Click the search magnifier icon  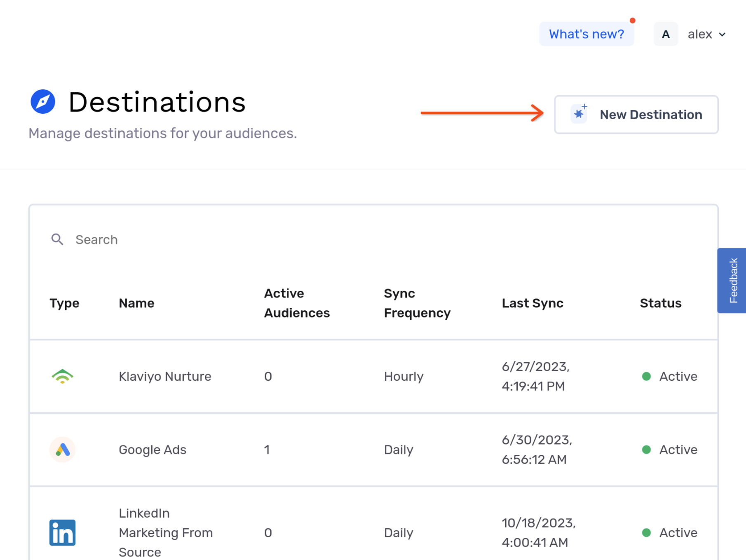[57, 239]
